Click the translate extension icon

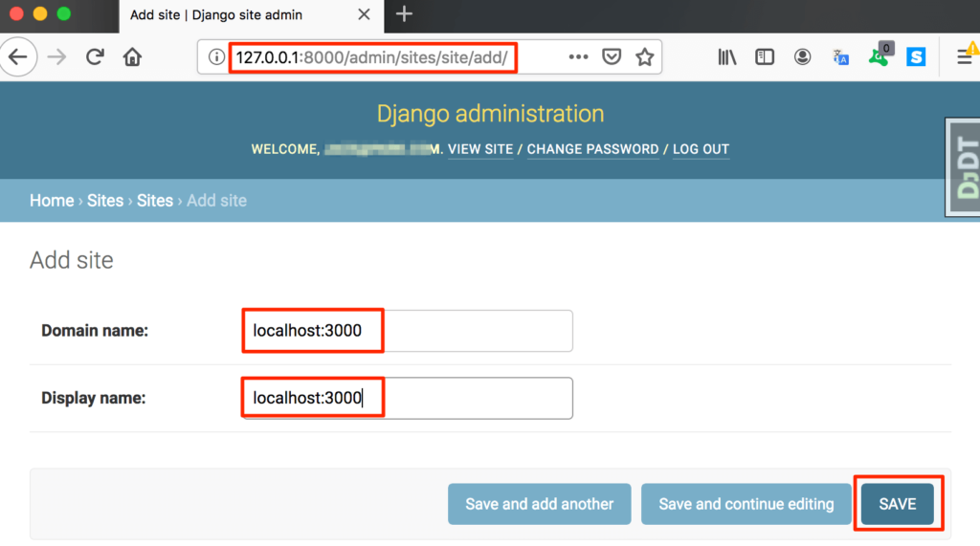[840, 57]
